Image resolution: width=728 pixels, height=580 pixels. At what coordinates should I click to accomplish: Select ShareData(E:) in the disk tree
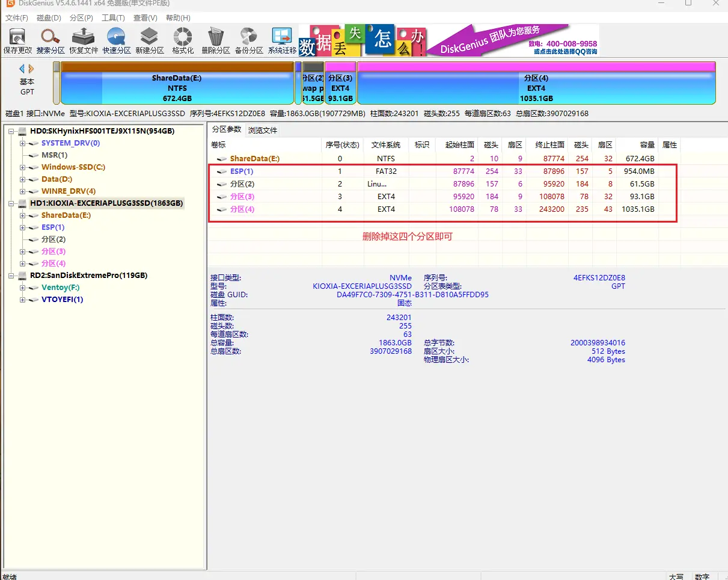[66, 215]
